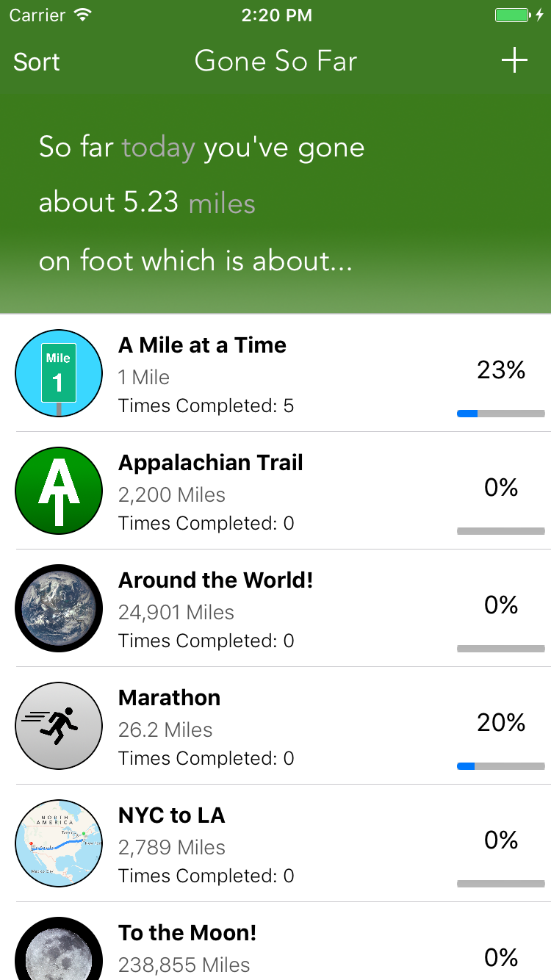
Task: Open the A Mile at a Time entry
Action: 275,373
